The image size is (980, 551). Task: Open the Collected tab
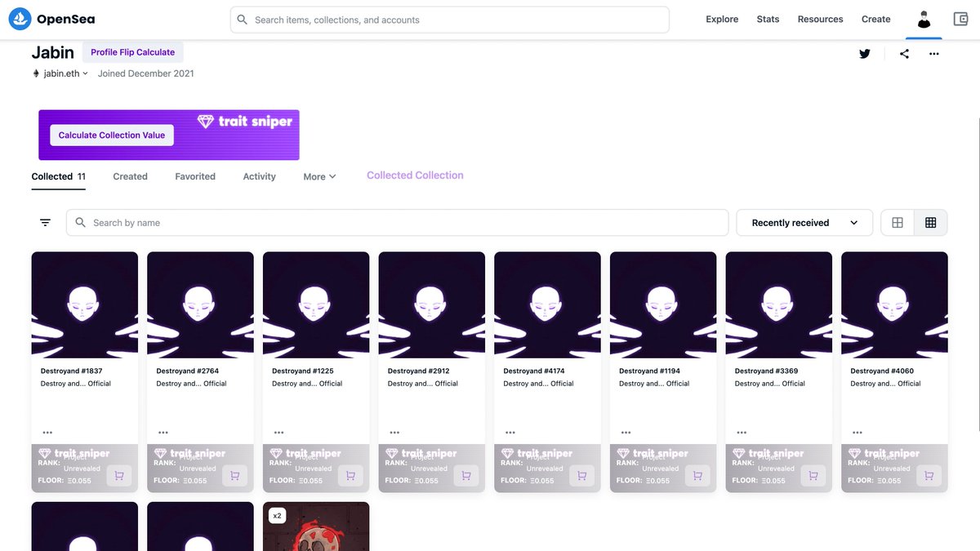click(59, 176)
